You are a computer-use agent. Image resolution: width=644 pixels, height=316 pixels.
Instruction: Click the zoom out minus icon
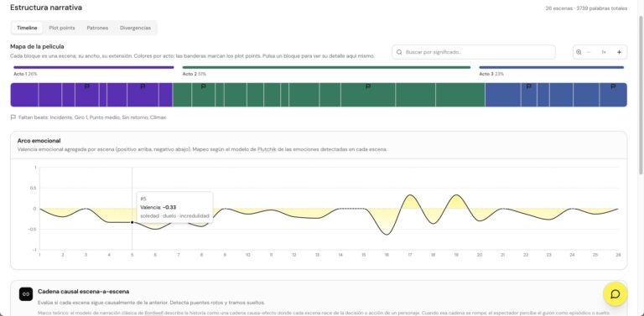(x=589, y=52)
